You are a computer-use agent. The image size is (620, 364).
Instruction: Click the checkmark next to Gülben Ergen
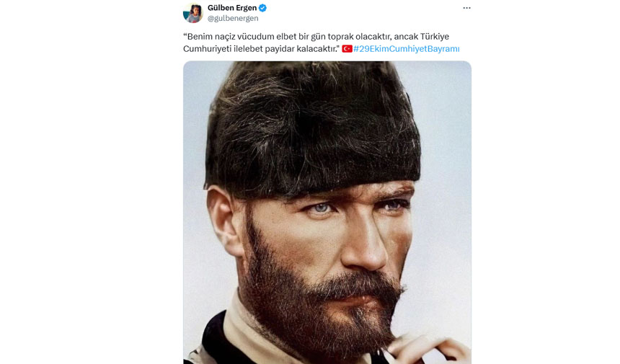[262, 8]
